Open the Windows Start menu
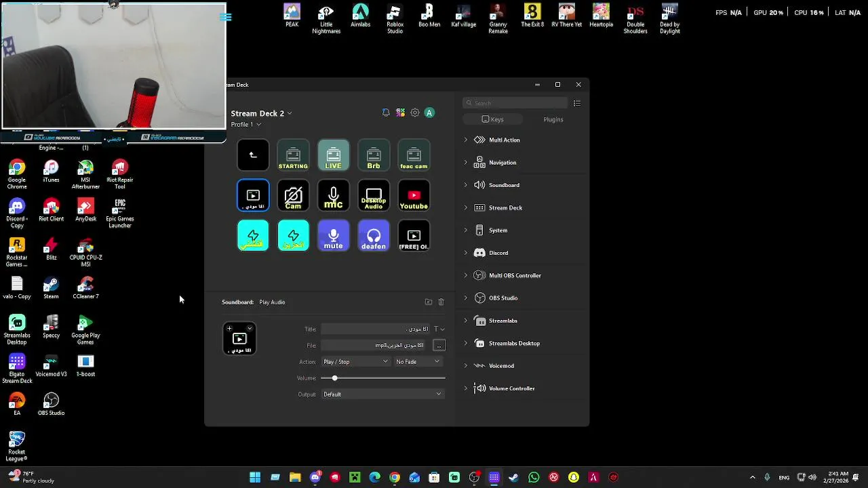 pos(255,477)
